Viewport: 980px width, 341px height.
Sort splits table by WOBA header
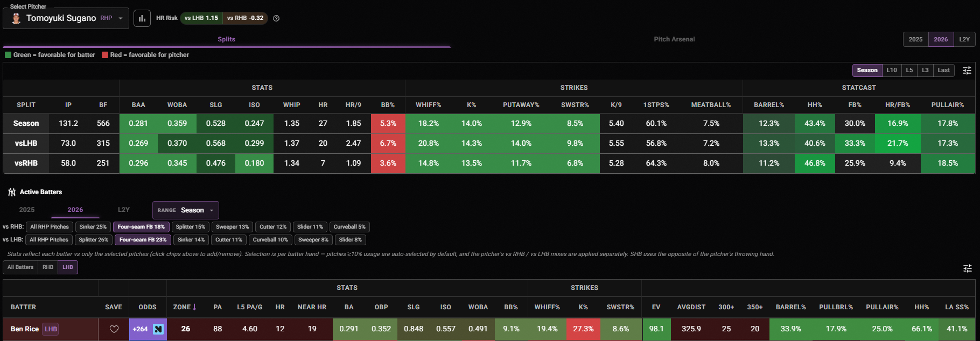click(x=177, y=105)
